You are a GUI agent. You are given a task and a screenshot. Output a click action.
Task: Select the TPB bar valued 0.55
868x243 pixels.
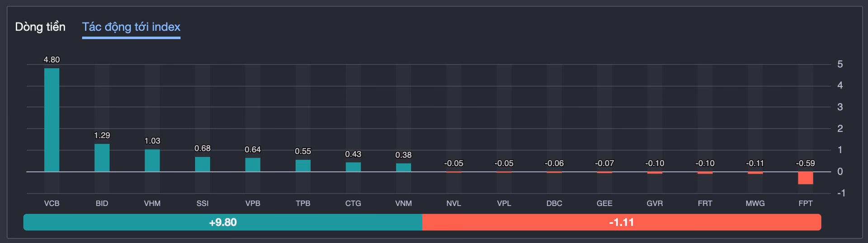pos(303,165)
